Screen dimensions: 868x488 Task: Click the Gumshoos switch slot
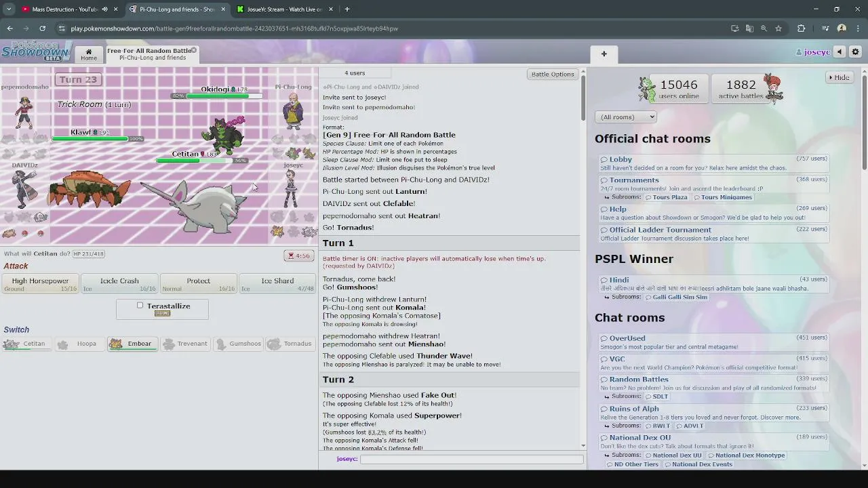(238, 344)
